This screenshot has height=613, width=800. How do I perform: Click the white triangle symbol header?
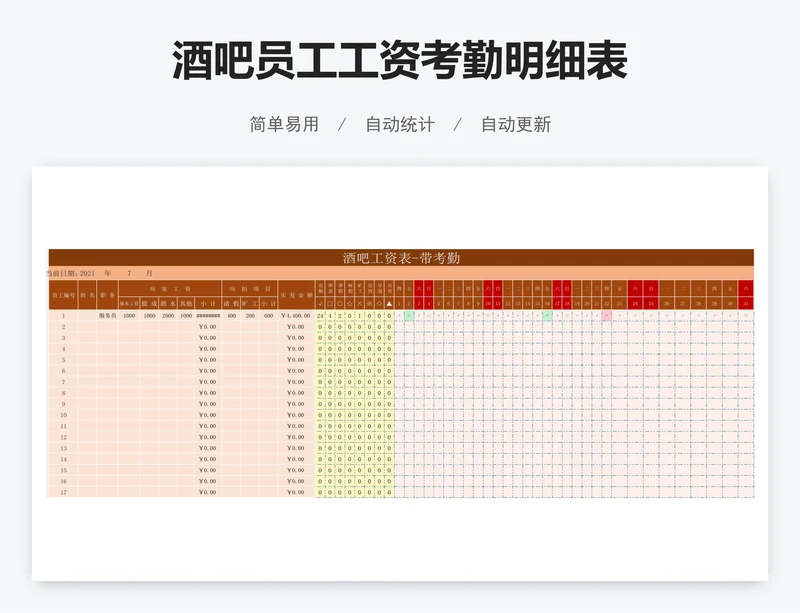click(389, 303)
